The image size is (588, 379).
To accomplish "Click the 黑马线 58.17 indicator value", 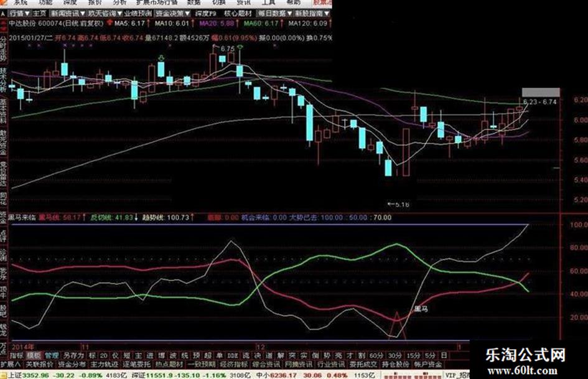I will (x=60, y=217).
